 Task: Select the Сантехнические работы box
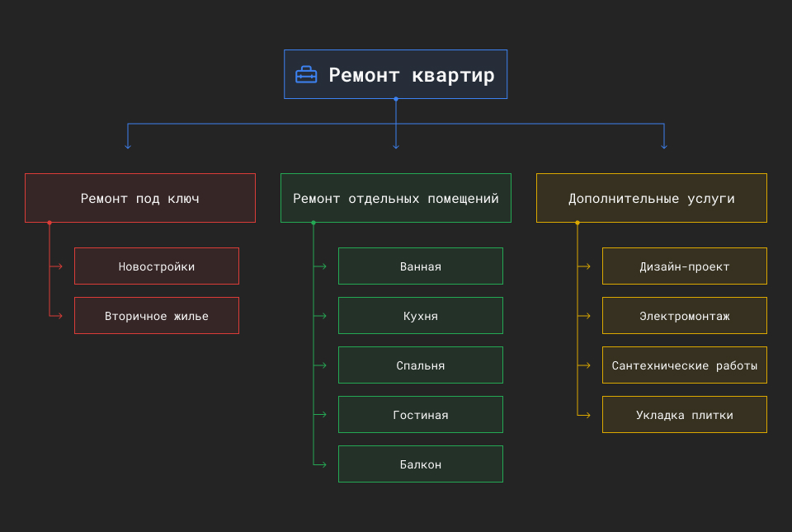[x=685, y=365]
